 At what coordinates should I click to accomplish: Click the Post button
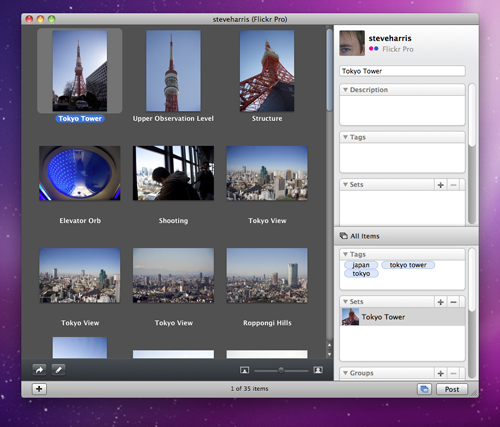coord(452,389)
